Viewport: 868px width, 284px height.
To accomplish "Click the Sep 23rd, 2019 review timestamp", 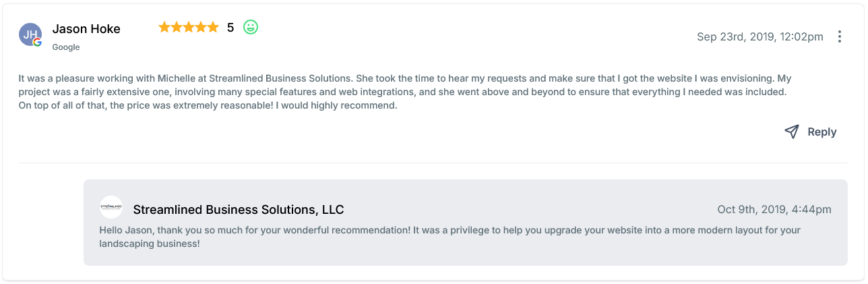I will 759,36.
